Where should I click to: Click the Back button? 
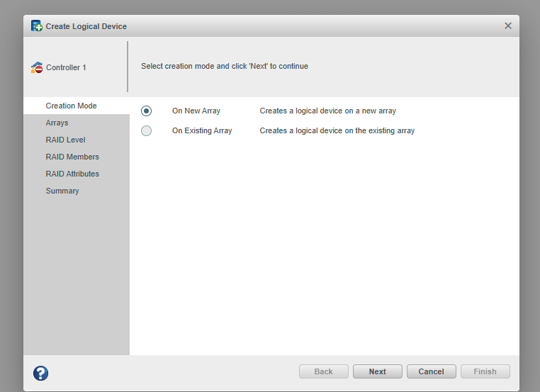(x=323, y=371)
